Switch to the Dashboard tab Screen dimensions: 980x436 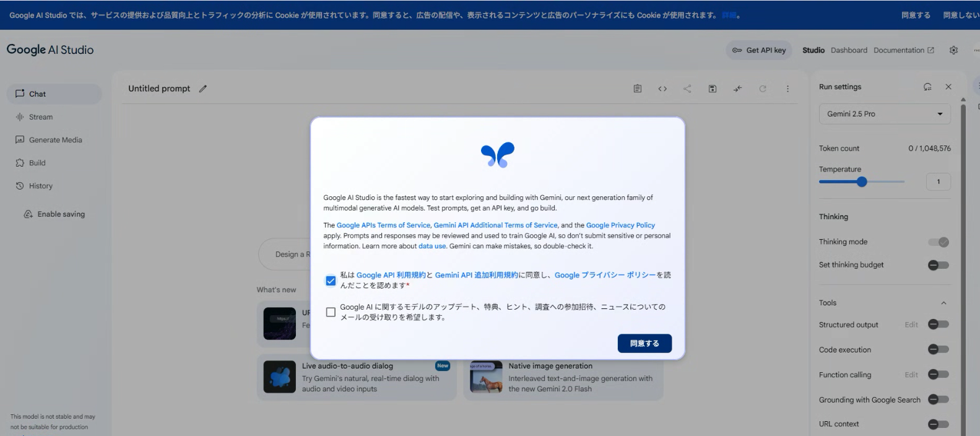click(x=849, y=50)
